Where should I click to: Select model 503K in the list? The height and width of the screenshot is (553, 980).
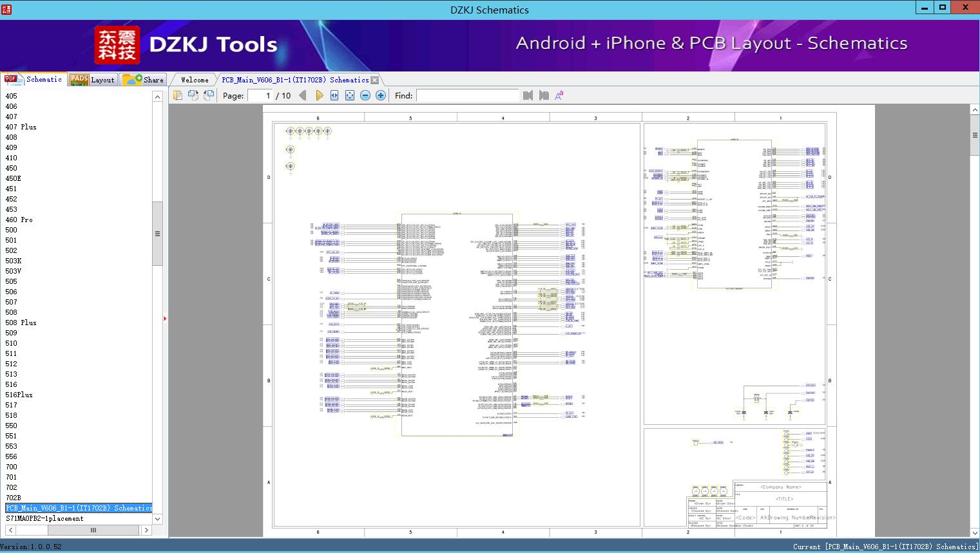(14, 261)
